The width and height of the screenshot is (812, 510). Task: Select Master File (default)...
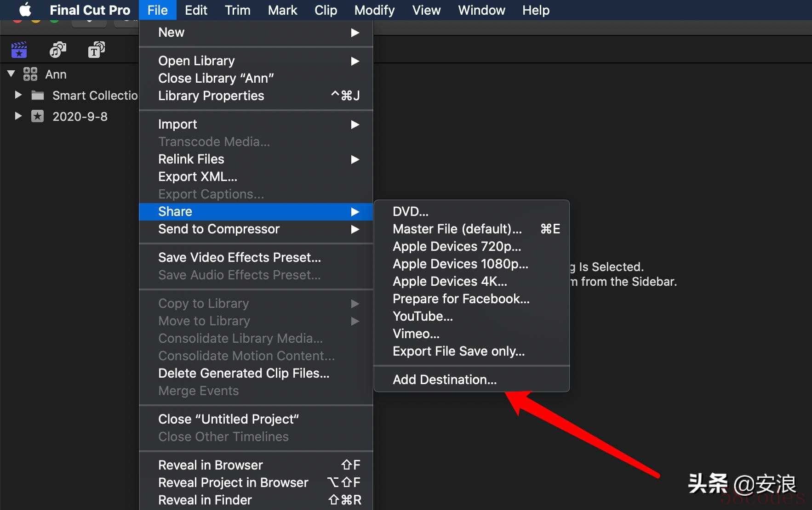tap(472, 229)
